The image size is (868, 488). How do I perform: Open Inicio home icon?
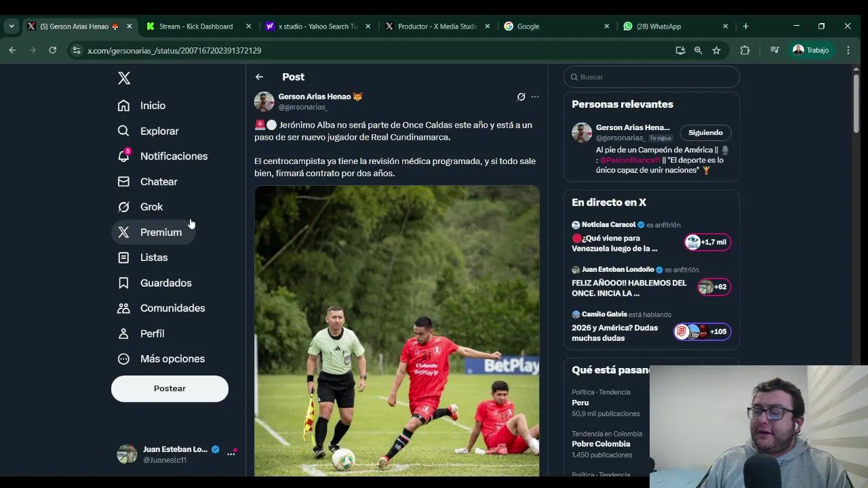click(x=123, y=106)
